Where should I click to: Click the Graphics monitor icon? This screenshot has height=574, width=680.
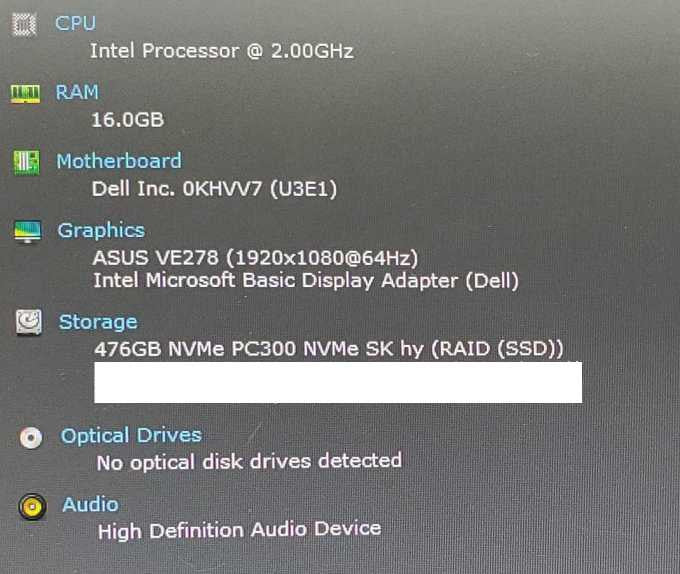(27, 232)
